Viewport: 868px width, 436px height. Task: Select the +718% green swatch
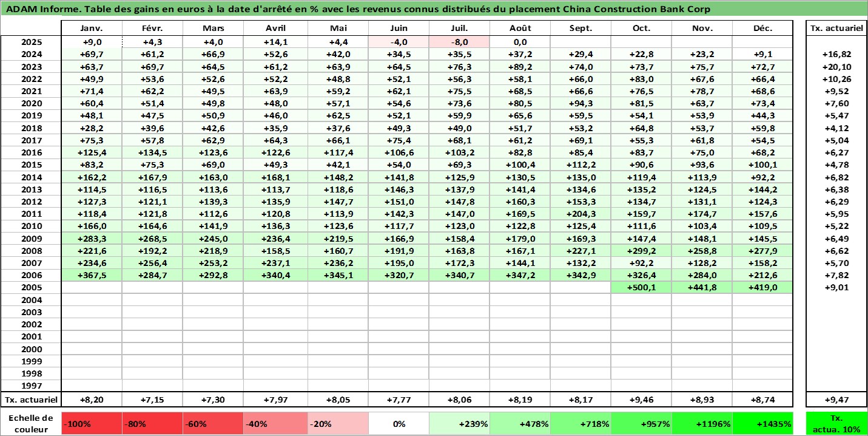[x=580, y=424]
